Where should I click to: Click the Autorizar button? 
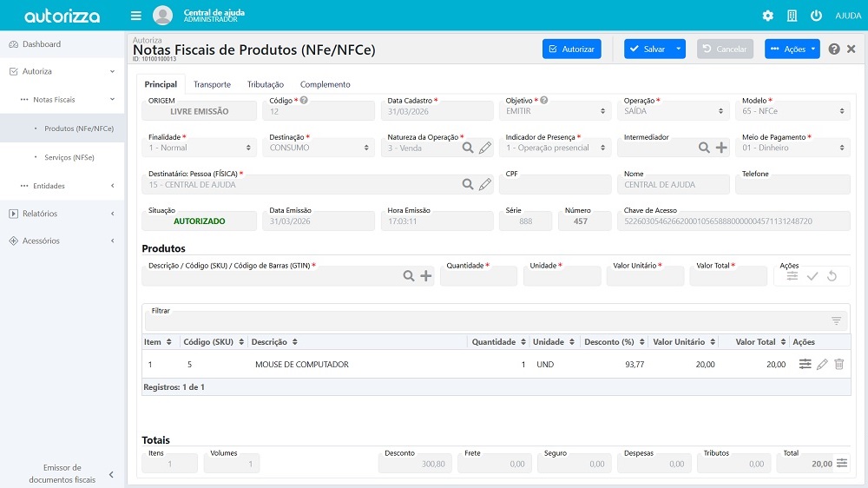tap(571, 49)
